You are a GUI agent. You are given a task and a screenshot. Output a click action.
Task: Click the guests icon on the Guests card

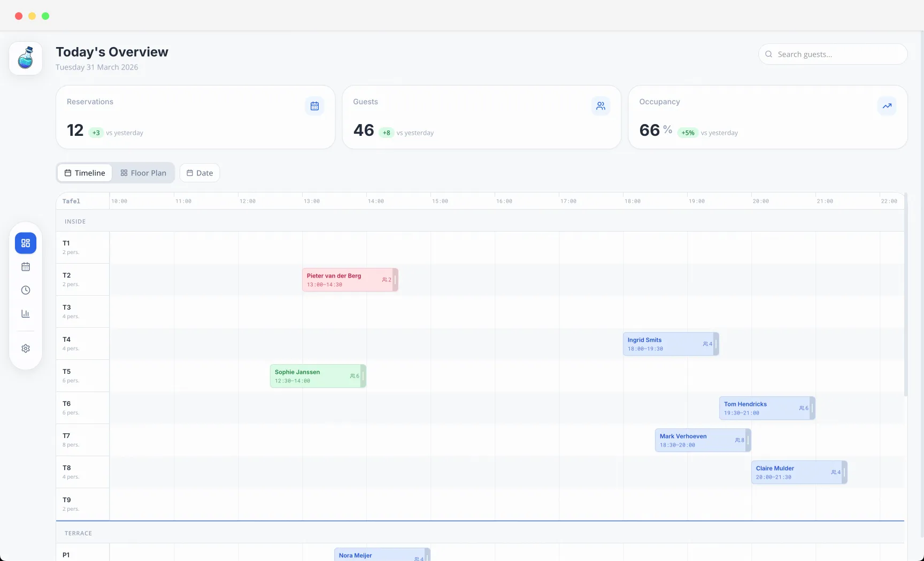point(600,105)
